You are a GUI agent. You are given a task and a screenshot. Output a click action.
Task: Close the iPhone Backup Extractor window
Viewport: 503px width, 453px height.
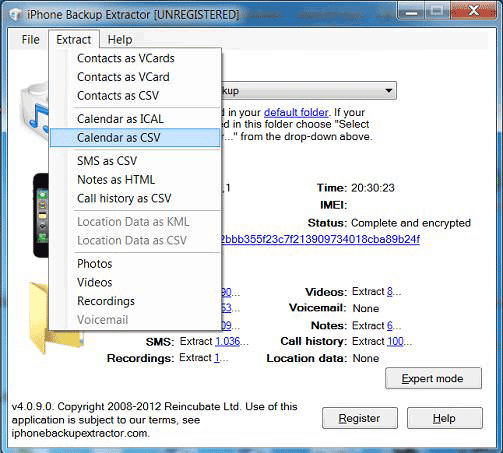click(473, 11)
